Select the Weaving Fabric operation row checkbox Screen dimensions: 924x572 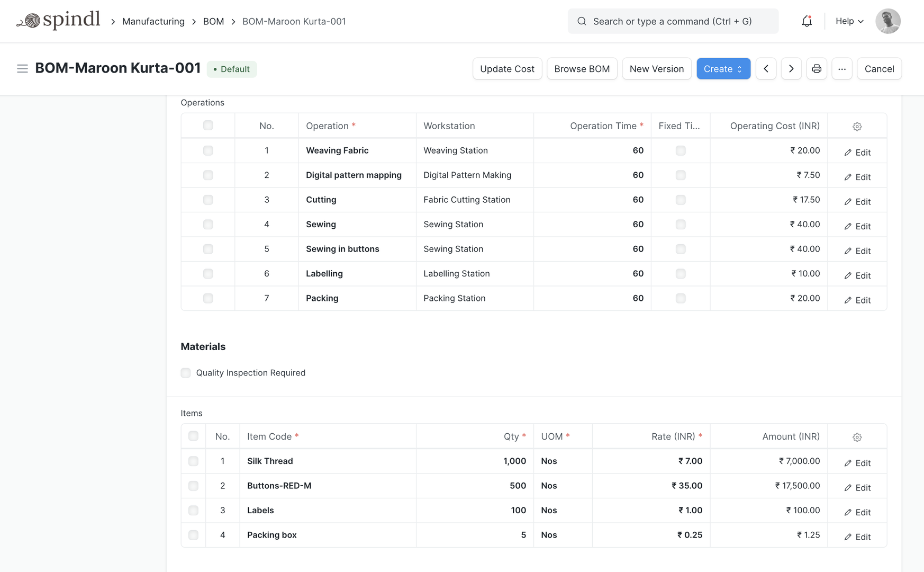(x=208, y=151)
